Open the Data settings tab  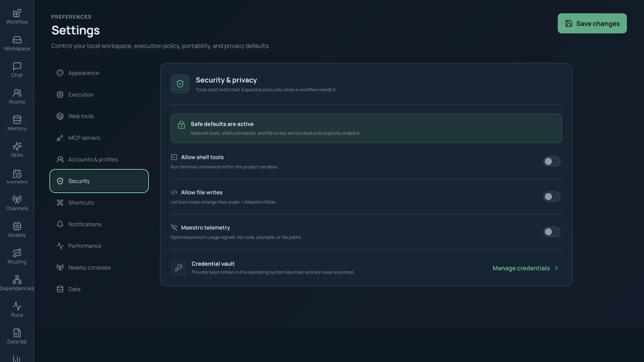[99, 289]
